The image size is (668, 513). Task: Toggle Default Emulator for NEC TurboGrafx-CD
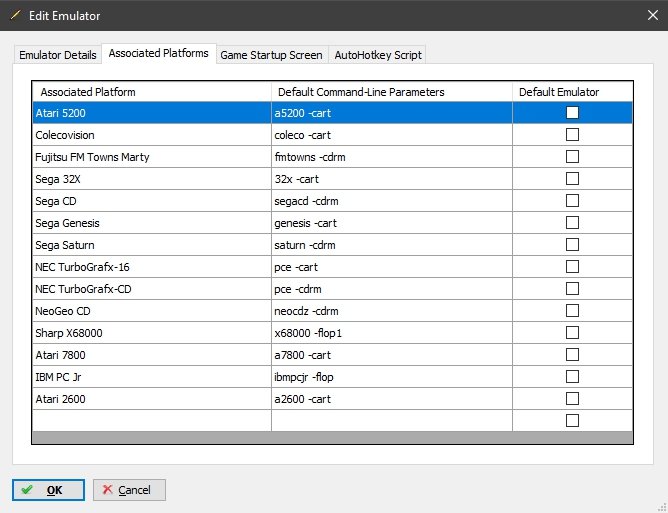[x=572, y=288]
